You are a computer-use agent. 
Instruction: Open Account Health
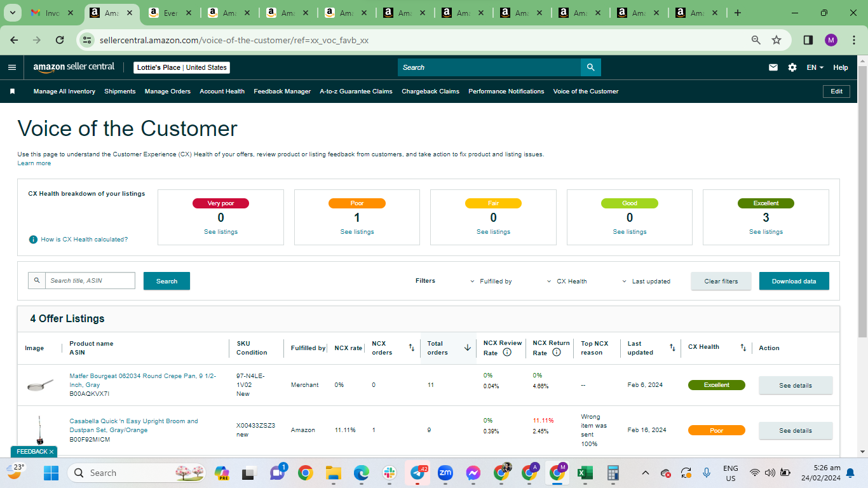[x=222, y=91]
